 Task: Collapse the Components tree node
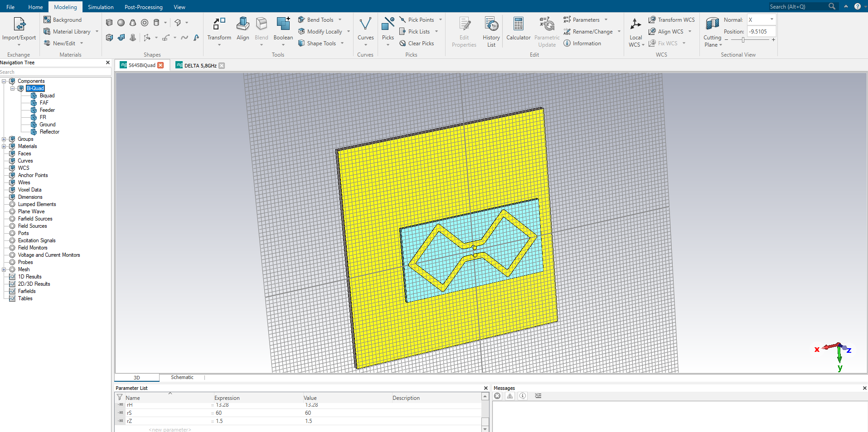[4, 82]
